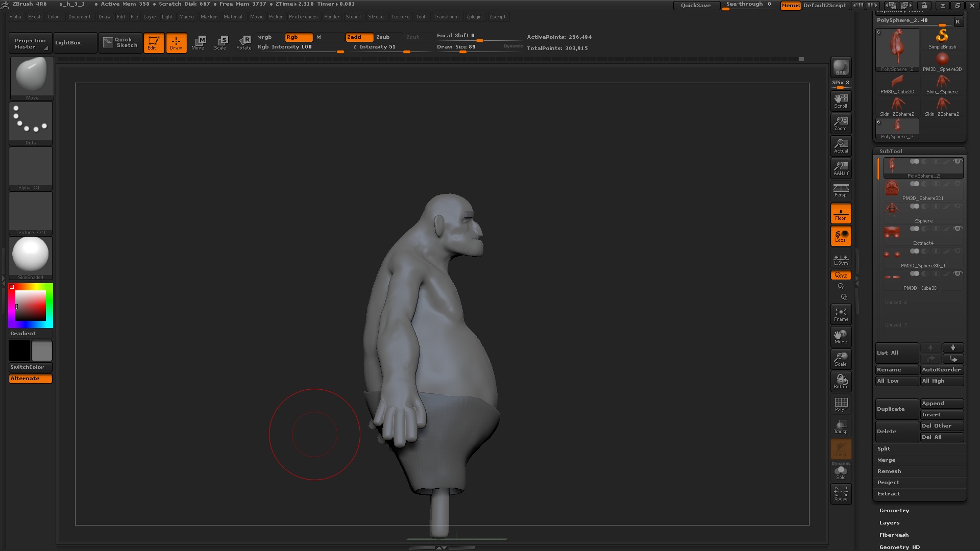Screen dimensions: 980x551
Task: Click the SimpleBrush tool icon
Action: click(942, 39)
